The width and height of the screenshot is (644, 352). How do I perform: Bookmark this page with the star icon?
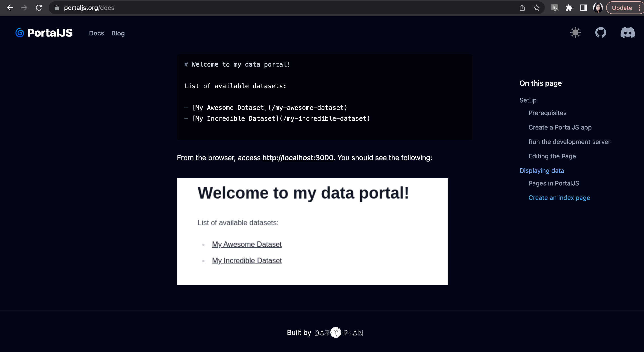point(536,8)
